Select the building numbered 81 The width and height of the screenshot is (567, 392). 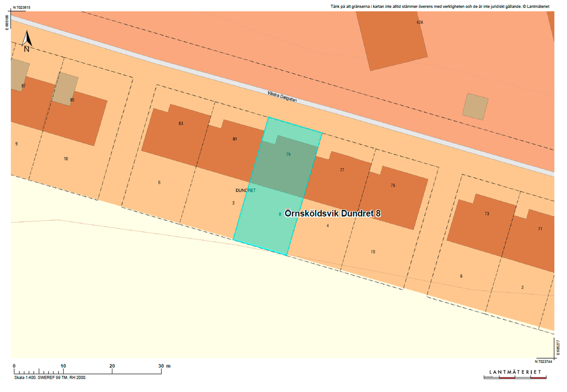point(235,139)
